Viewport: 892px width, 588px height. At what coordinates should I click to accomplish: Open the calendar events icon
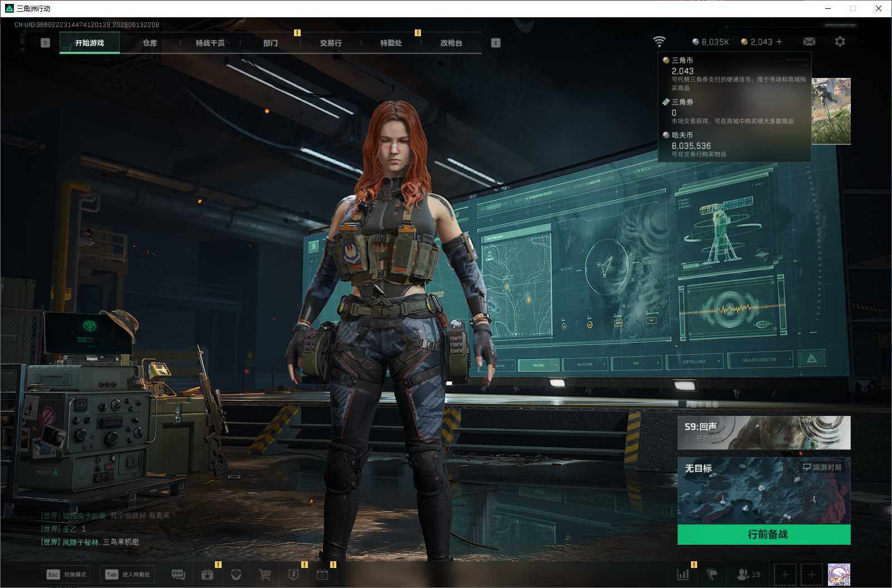pos(322,574)
